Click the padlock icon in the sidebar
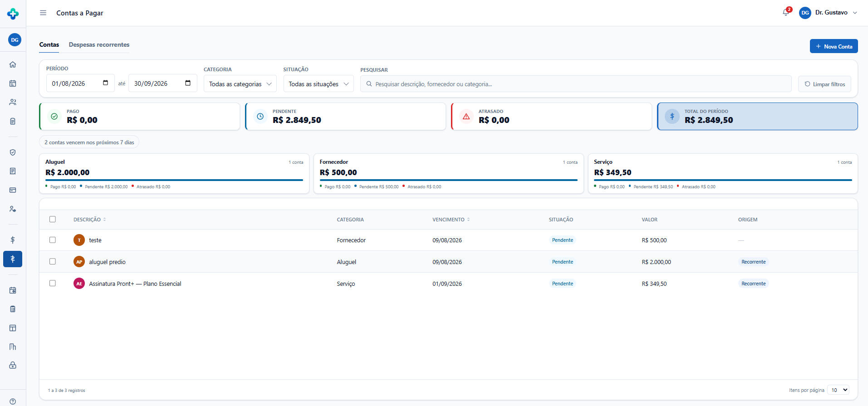Image resolution: width=868 pixels, height=406 pixels. click(x=13, y=365)
